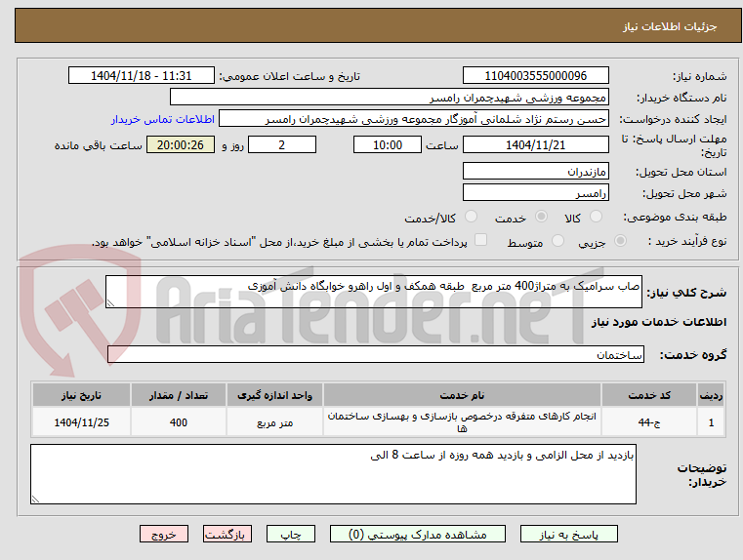Image resolution: width=743 pixels, height=560 pixels.
Task: Click the طبقه بندی موضوعی label
Action: [x=675, y=218]
